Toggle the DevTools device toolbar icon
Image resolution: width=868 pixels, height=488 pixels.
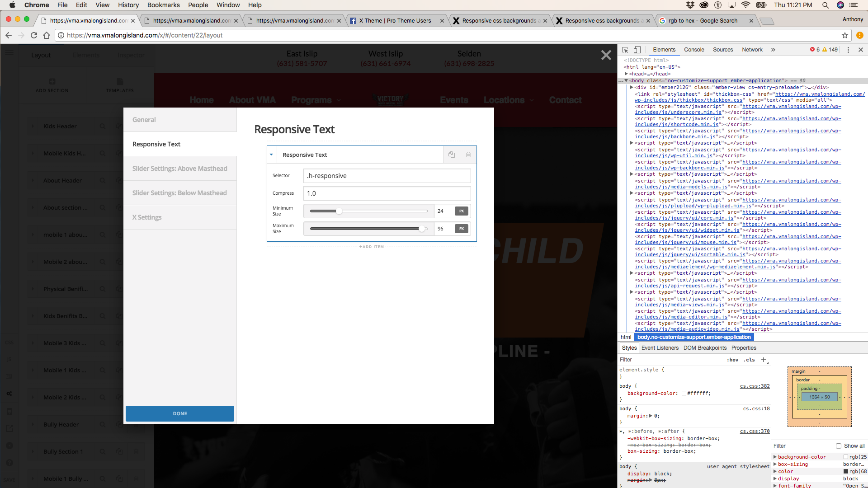click(x=637, y=50)
